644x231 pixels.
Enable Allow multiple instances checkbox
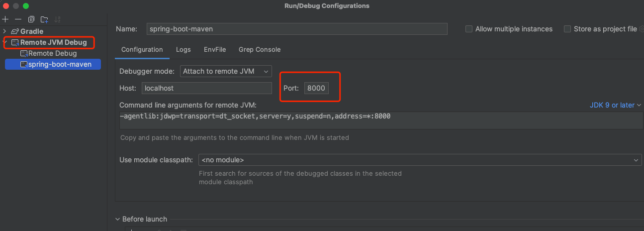469,29
